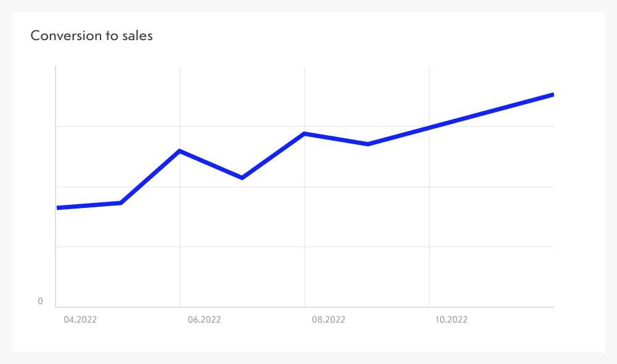Click the falling line segment just after 06.2022 peak
The height and width of the screenshot is (364, 617).
(210, 163)
